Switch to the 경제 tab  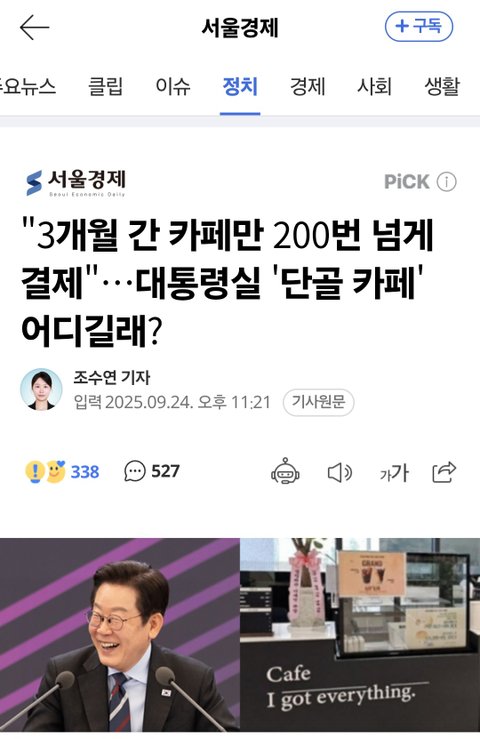point(307,87)
